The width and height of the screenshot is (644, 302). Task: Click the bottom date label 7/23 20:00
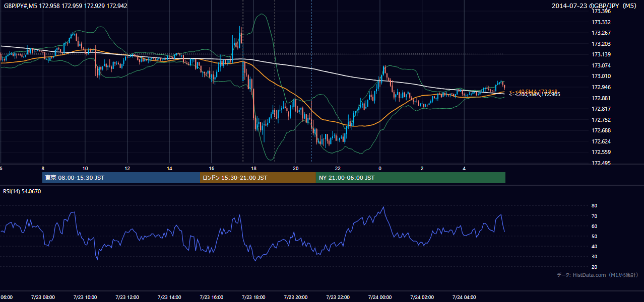coord(295,297)
